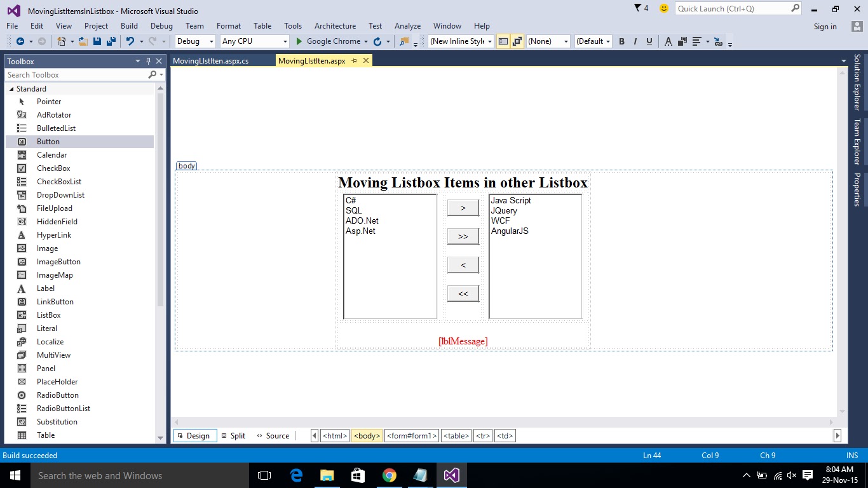868x488 pixels.
Task: Click the Sign in link
Action: coord(825,26)
